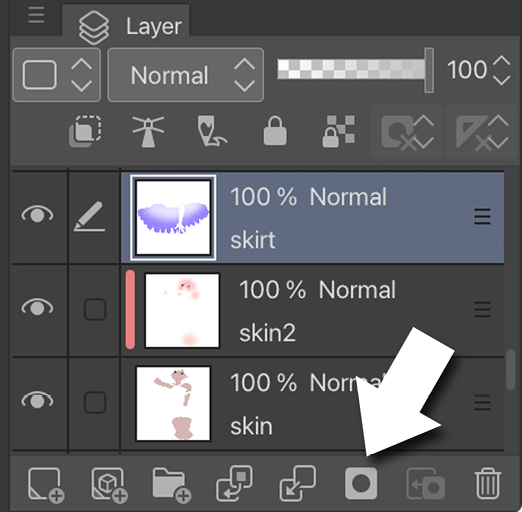Screen dimensions: 522x512
Task: Open the Normal blending mode dropdown
Action: 186,75
